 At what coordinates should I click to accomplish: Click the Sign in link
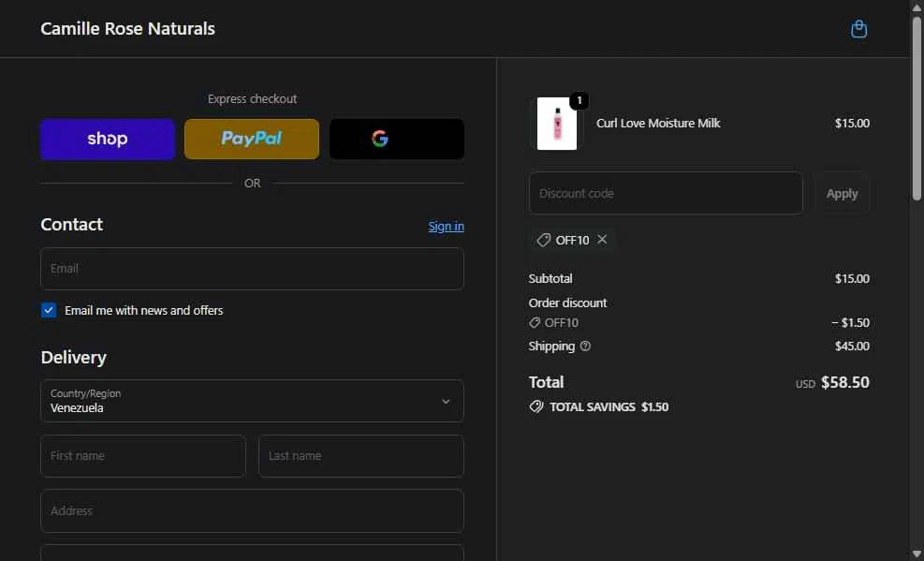(447, 227)
